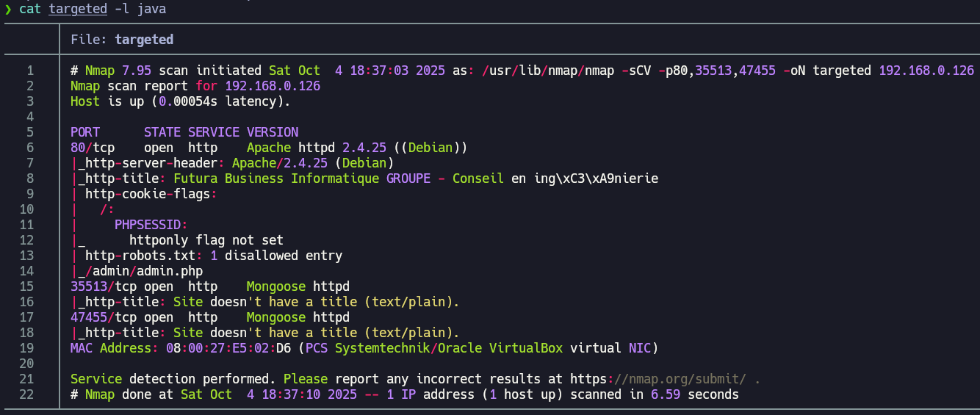Select line number 22 in gutter

point(26,394)
